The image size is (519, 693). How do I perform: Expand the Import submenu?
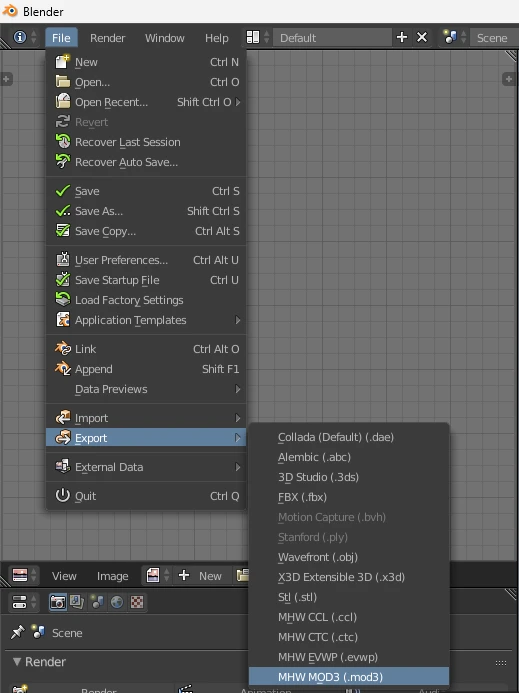(238, 418)
